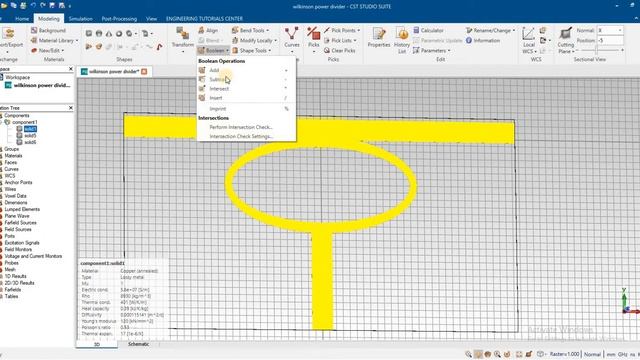Click the Local WCS icon

[528, 34]
